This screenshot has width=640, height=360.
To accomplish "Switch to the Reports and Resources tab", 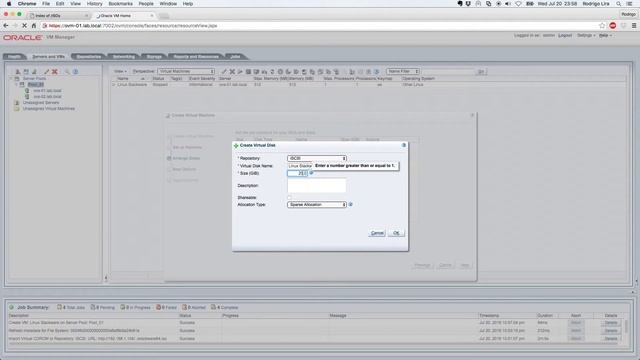I will (x=196, y=56).
